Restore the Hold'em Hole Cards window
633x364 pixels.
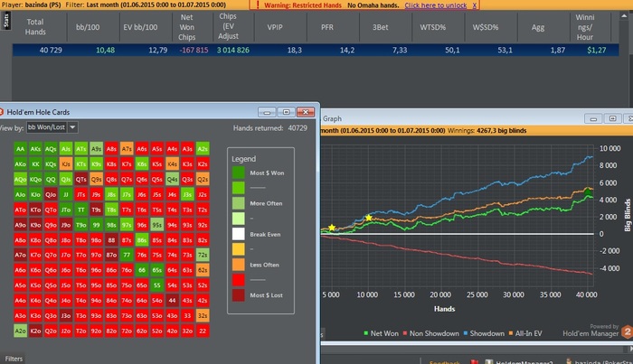[x=287, y=112]
